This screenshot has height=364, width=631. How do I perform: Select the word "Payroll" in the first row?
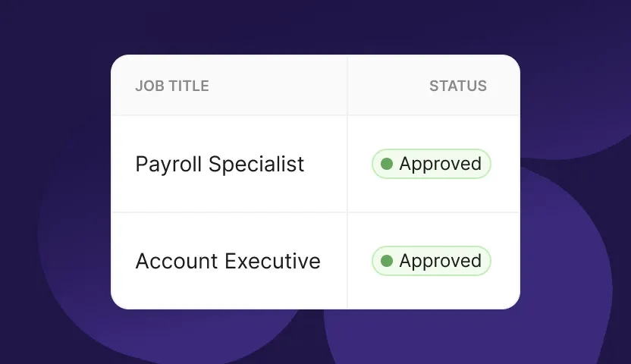[x=168, y=164]
